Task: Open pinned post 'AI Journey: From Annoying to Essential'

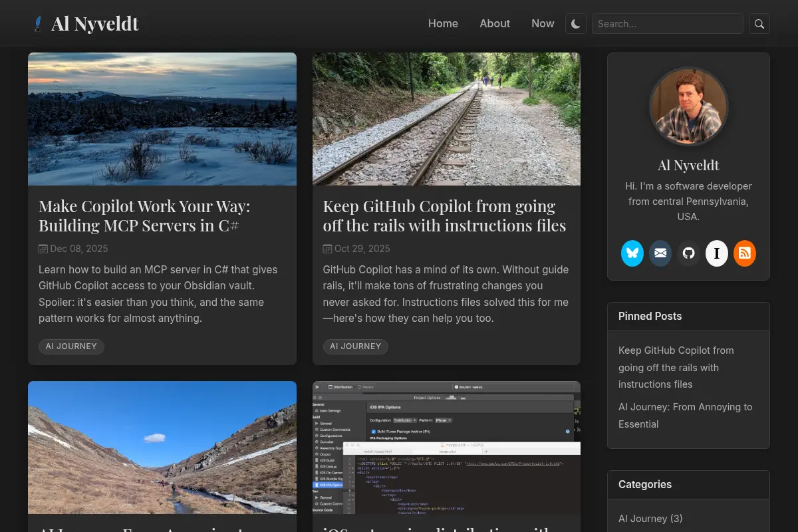Action: tap(686, 416)
